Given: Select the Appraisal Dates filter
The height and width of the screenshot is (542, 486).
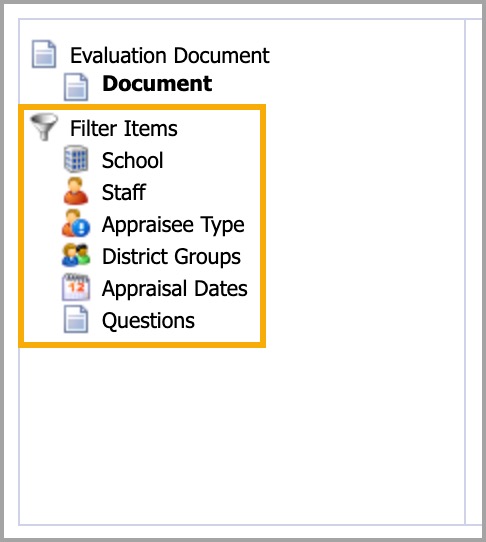Looking at the screenshot, I should point(175,289).
